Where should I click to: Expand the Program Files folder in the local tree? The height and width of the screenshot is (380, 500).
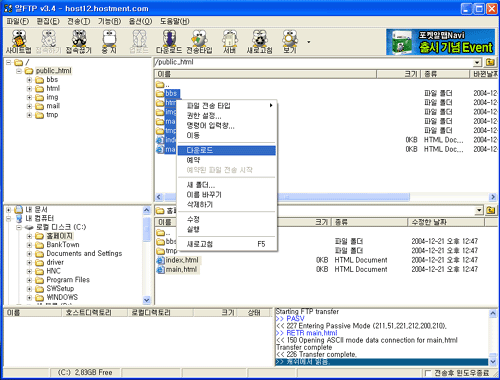(29, 280)
